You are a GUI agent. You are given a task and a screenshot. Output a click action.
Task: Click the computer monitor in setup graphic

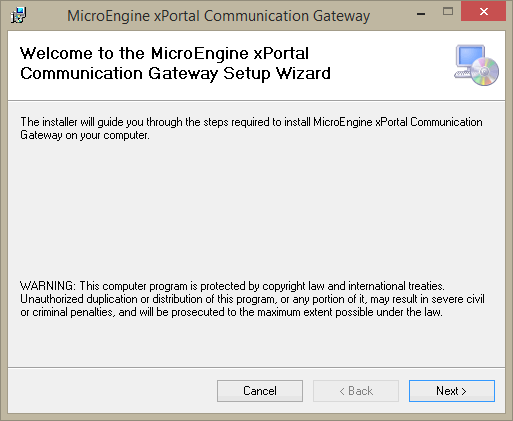(x=470, y=57)
